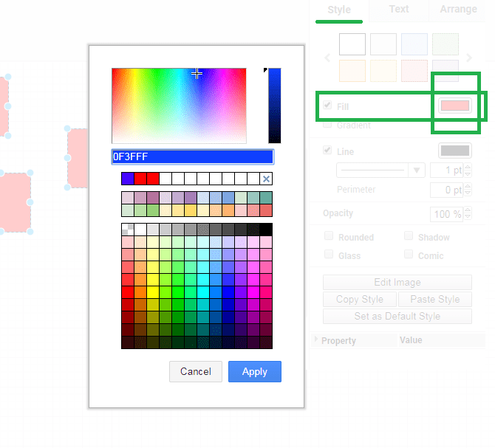Select the second red recent color swatch
The height and width of the screenshot is (448, 495).
[153, 179]
